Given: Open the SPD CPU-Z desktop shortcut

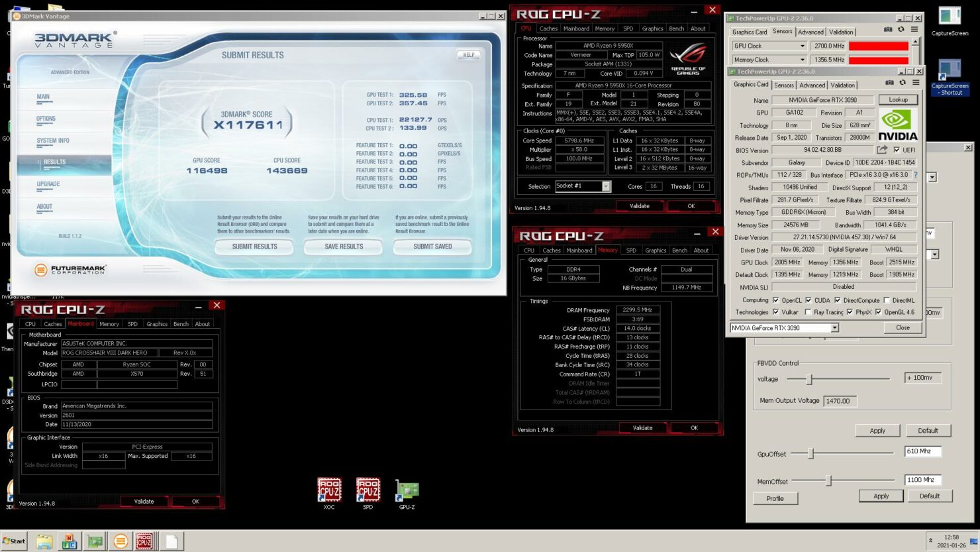Looking at the screenshot, I should coord(367,493).
